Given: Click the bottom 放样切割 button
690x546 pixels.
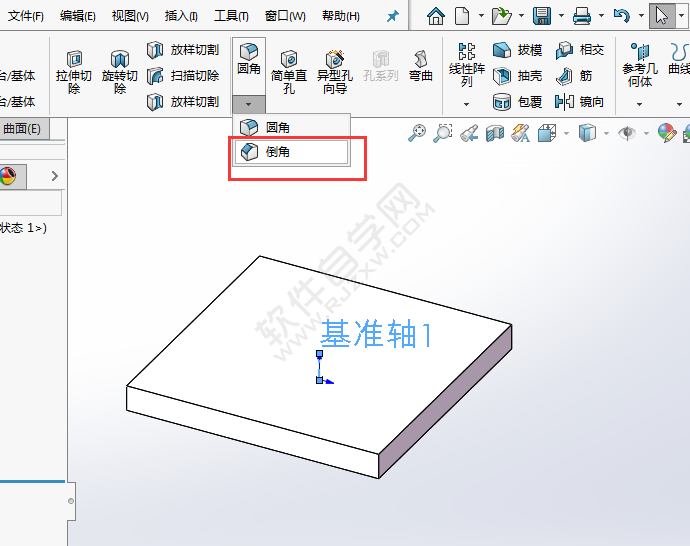Looking at the screenshot, I should (183, 102).
